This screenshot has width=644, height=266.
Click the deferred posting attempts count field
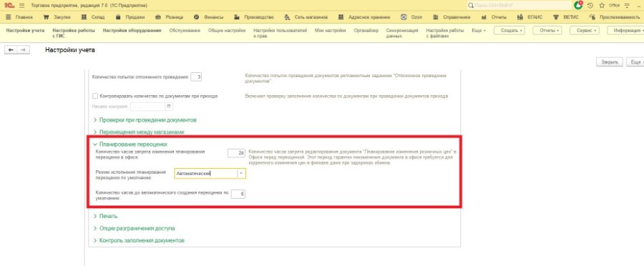point(196,77)
